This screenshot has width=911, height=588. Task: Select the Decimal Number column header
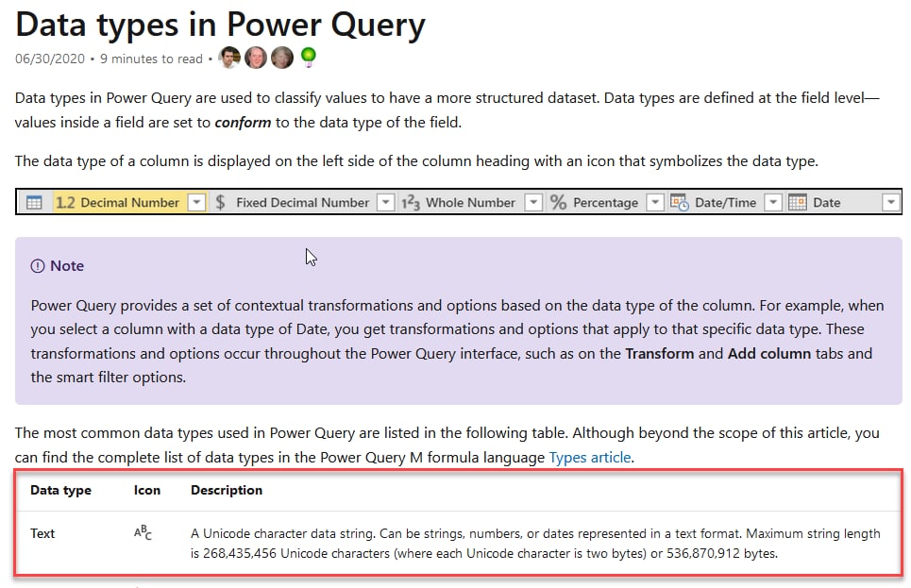click(129, 202)
